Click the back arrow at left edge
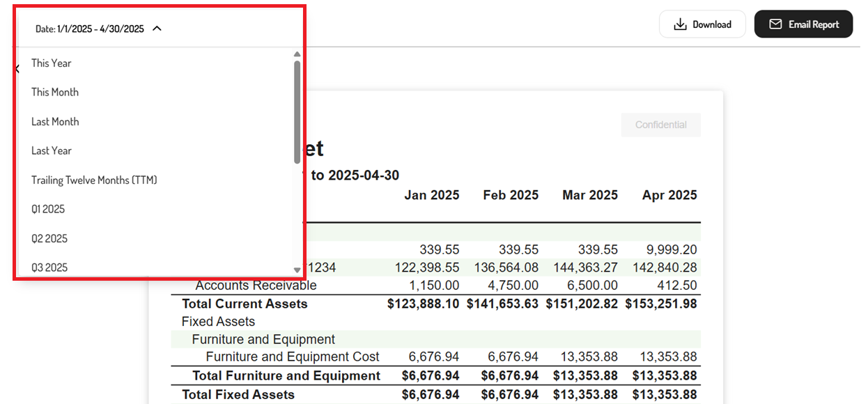The image size is (868, 404). [17, 69]
